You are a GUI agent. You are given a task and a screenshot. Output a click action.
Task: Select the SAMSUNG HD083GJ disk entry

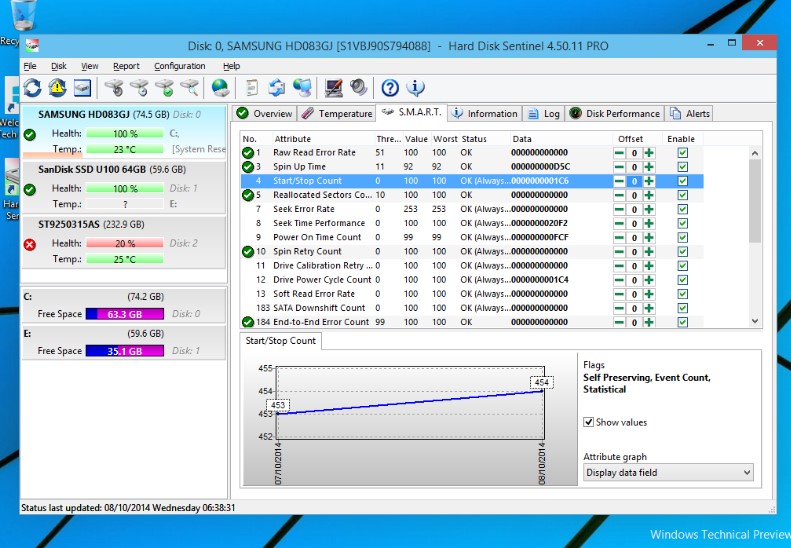point(124,132)
